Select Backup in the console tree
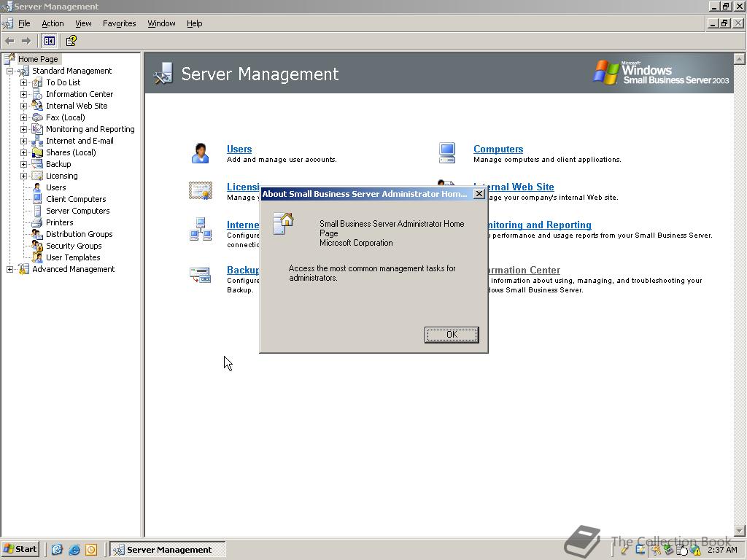Viewport: 747px width, 560px height. 58,164
